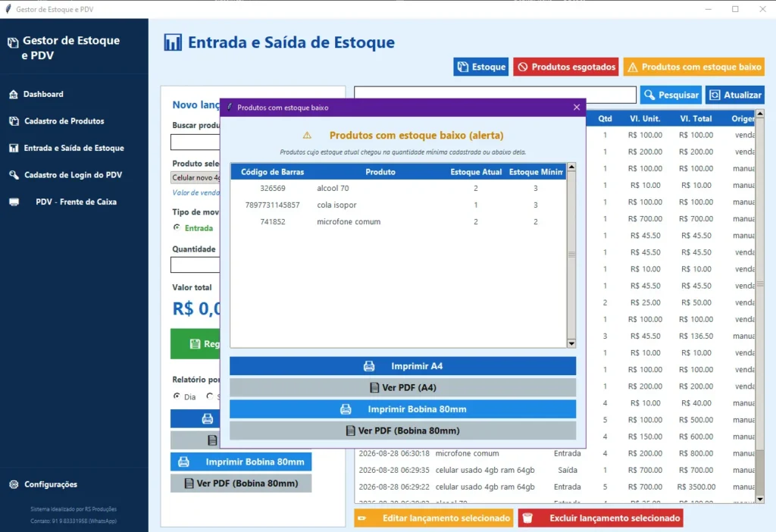Image resolution: width=776 pixels, height=532 pixels.
Task: Click the warning icon on Produtos com estoque baixo button
Action: point(633,67)
